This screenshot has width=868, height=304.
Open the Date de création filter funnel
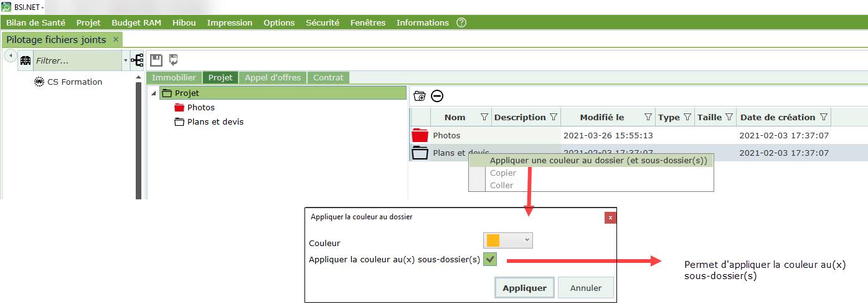pyautogui.click(x=824, y=117)
